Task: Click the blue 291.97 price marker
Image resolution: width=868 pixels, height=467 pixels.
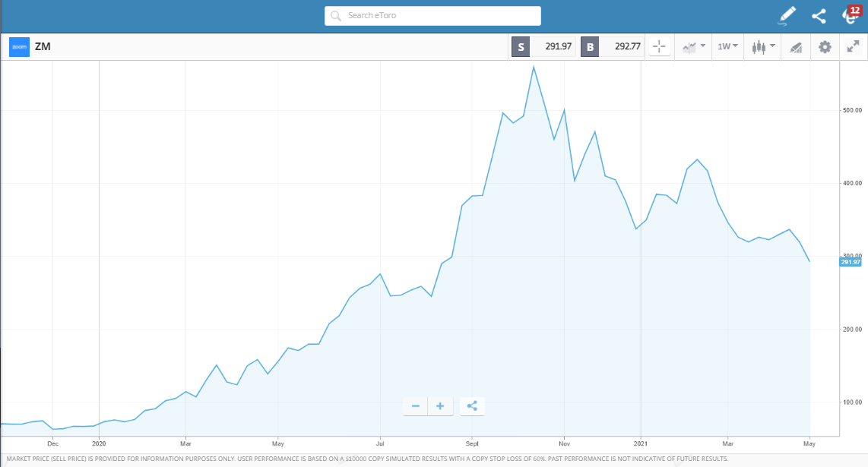Action: [x=852, y=260]
